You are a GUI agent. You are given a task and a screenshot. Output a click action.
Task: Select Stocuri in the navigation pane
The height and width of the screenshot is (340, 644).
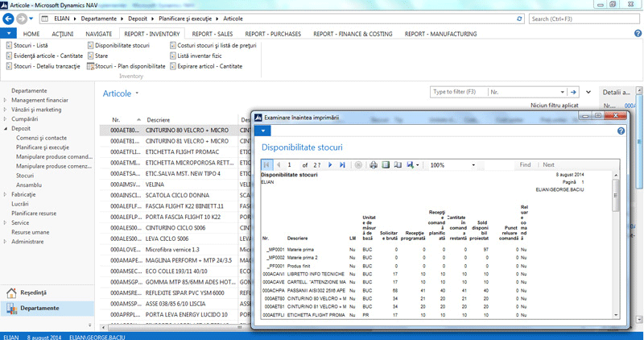pyautogui.click(x=25, y=175)
